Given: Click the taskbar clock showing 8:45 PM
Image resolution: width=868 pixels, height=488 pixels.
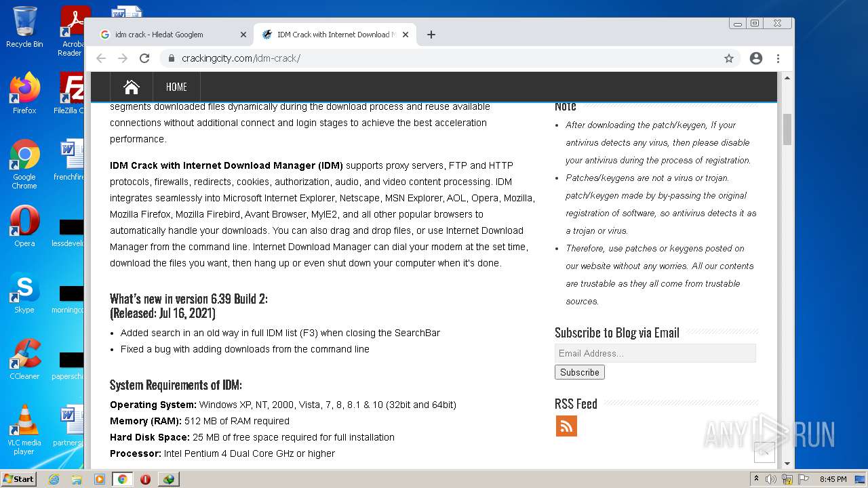Looking at the screenshot, I should click(833, 479).
